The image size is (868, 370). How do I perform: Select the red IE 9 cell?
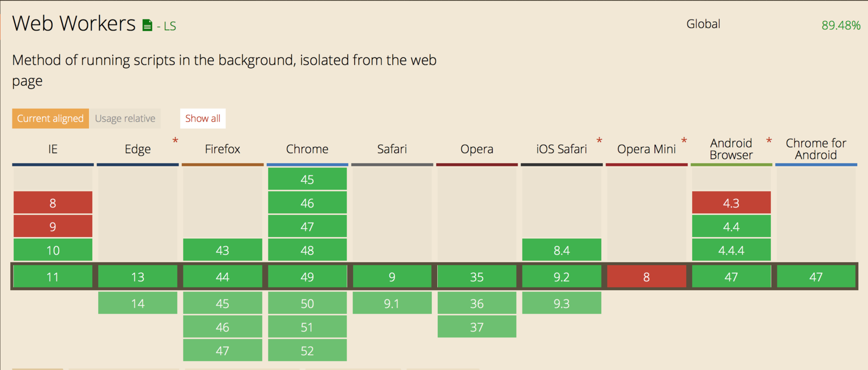pyautogui.click(x=53, y=226)
